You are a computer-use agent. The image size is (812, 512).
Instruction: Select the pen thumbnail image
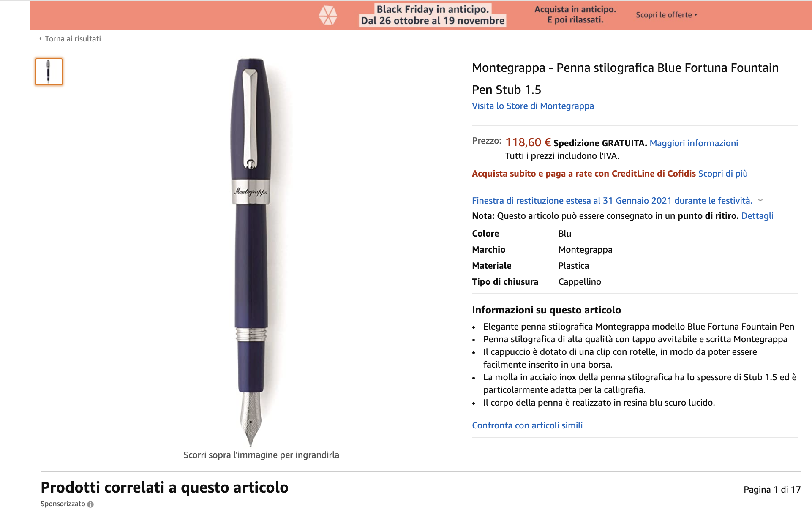(49, 72)
